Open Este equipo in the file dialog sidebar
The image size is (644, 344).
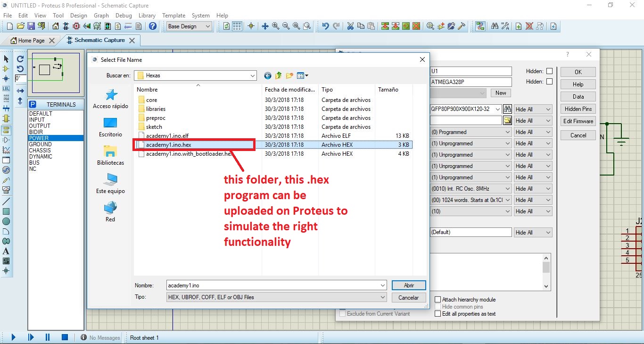tap(110, 184)
